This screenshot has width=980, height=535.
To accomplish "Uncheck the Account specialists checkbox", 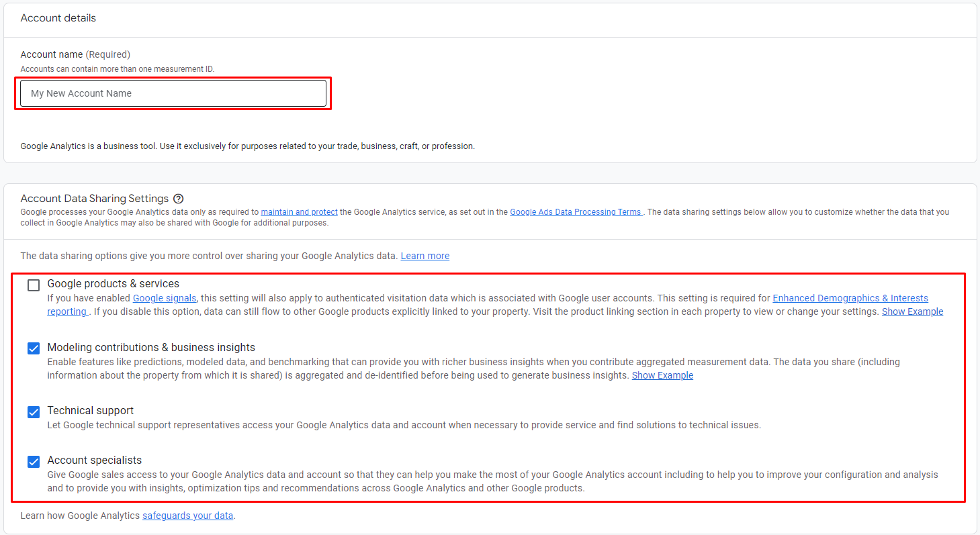I will pyautogui.click(x=34, y=461).
